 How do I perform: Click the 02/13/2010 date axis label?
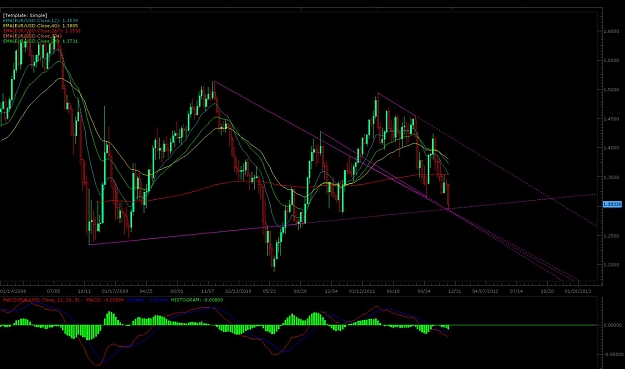coord(238,291)
